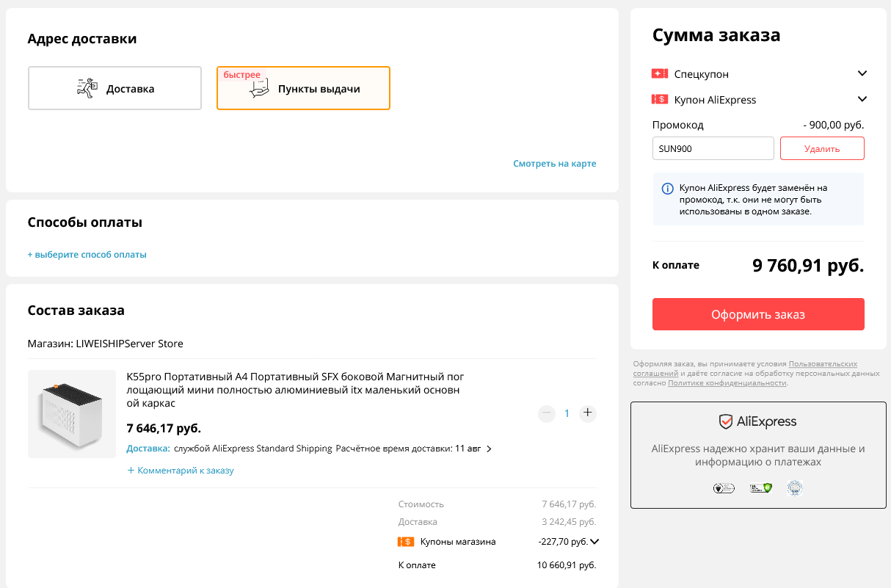The image size is (891, 588).
Task: Click the orange store coupon icon
Action: click(x=406, y=542)
